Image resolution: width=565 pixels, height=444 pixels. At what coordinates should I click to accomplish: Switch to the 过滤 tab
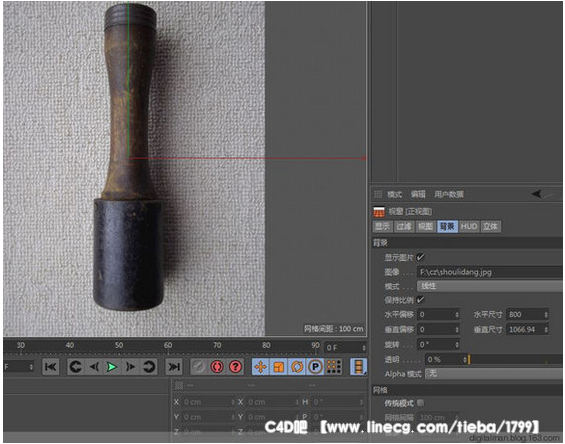coord(404,226)
